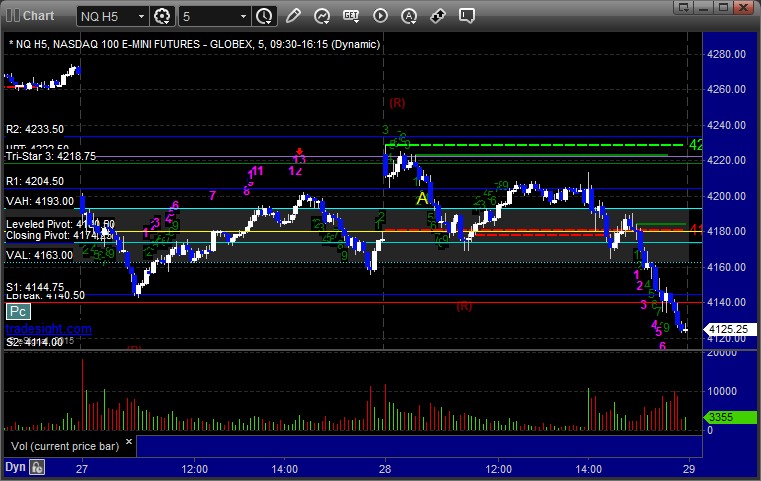Click the circled A analysis icon

point(410,16)
